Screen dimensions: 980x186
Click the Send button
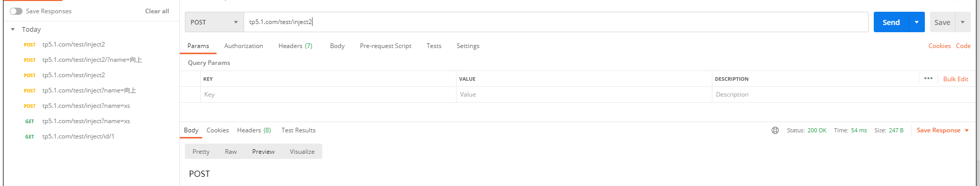(891, 22)
